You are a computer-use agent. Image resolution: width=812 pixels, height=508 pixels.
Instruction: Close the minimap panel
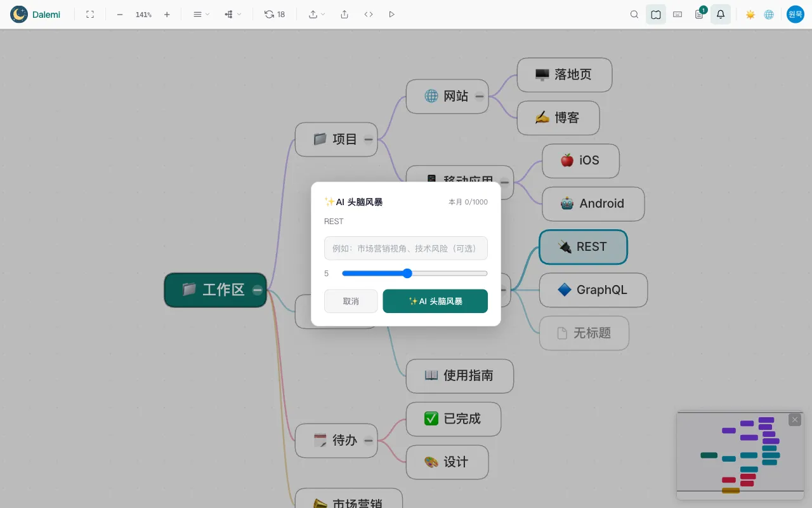(x=795, y=420)
